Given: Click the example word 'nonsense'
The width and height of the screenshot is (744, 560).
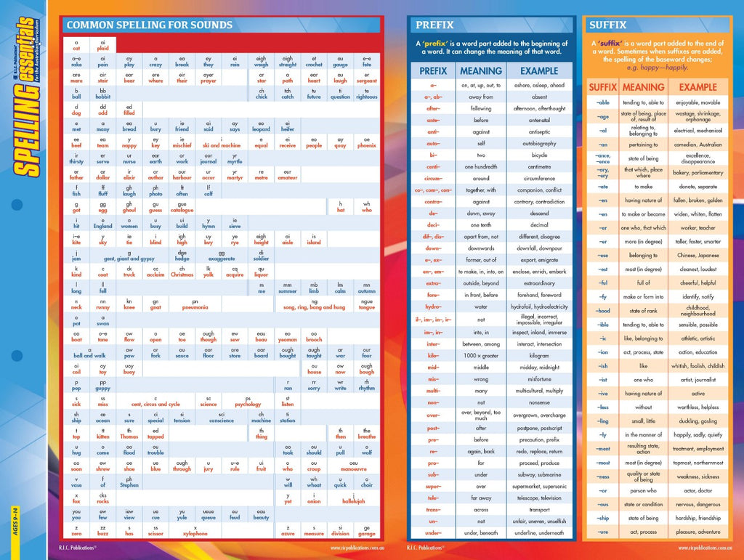Looking at the screenshot, I should click(539, 402).
